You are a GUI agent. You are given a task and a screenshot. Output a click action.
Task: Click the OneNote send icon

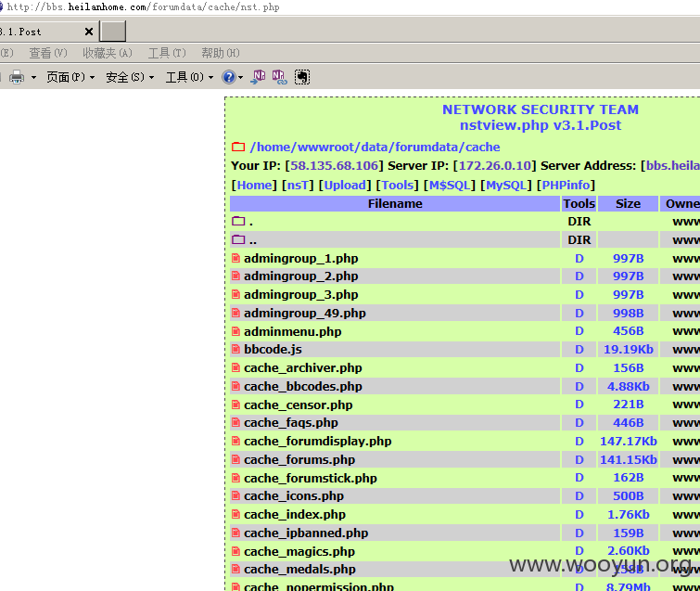[258, 77]
